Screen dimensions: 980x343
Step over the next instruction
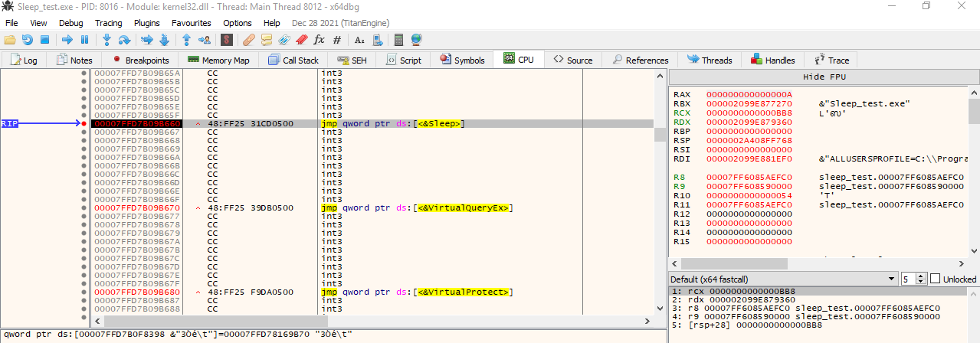pos(124,39)
